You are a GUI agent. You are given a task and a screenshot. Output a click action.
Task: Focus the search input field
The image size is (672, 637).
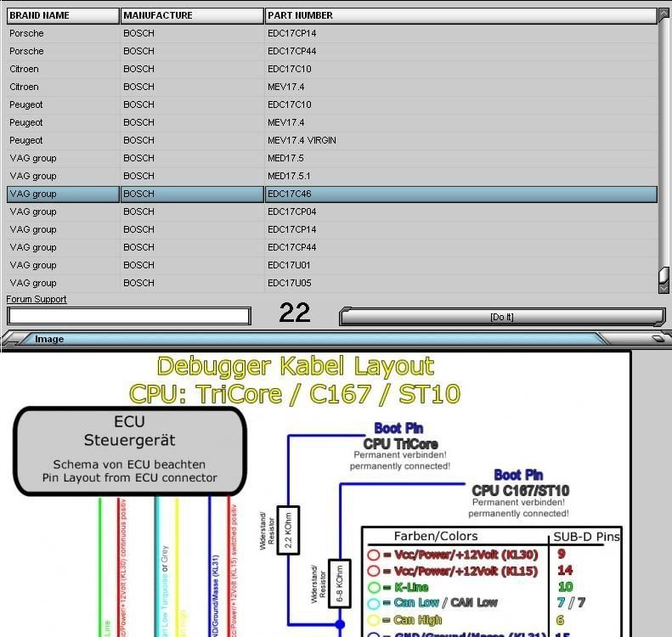tap(129, 316)
